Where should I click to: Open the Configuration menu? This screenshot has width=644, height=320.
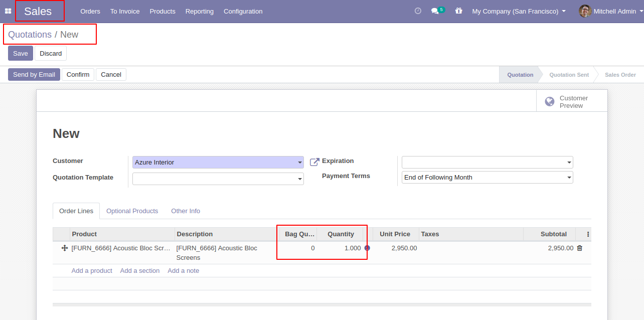tap(243, 11)
